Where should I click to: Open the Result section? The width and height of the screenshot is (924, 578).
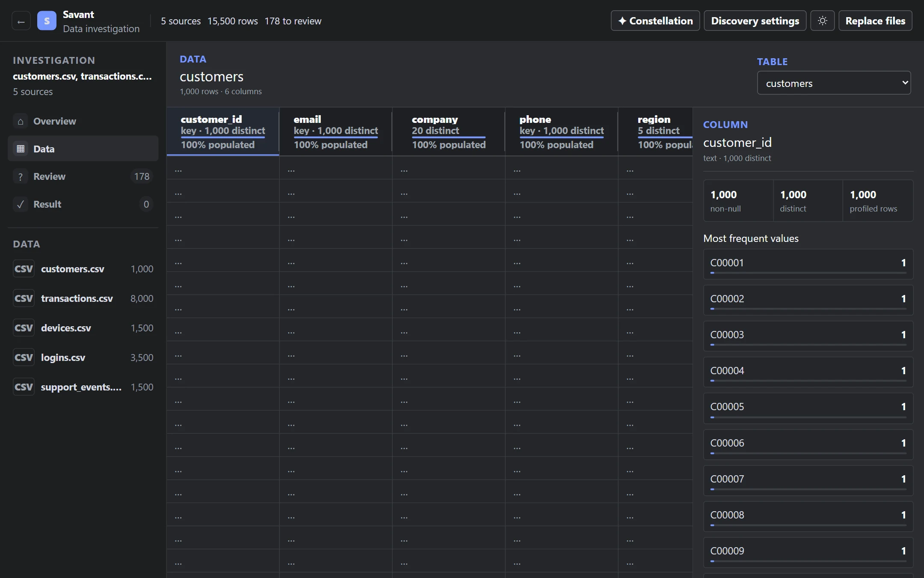[83, 204]
